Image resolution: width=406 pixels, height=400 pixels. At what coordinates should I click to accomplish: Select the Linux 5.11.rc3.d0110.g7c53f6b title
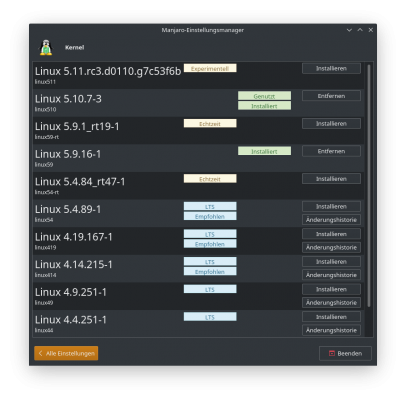tap(108, 71)
